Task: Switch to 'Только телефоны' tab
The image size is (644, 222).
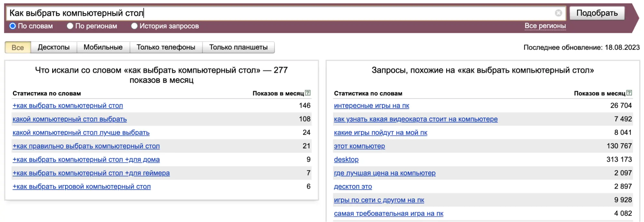Action: click(166, 47)
